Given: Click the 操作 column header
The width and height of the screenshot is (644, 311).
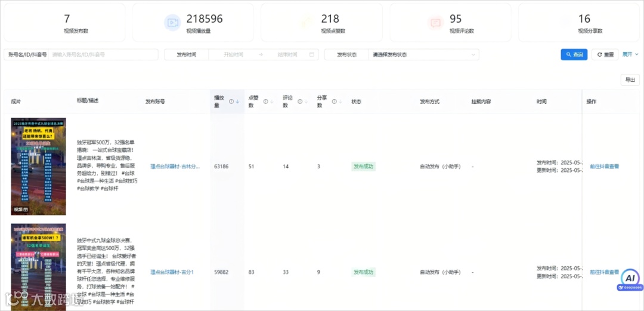Looking at the screenshot, I should tap(591, 101).
